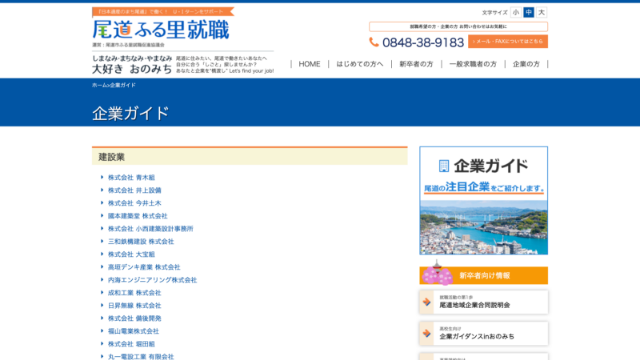Click the arrow icon beside 企業ガイダンスinおのみち

tap(427, 333)
